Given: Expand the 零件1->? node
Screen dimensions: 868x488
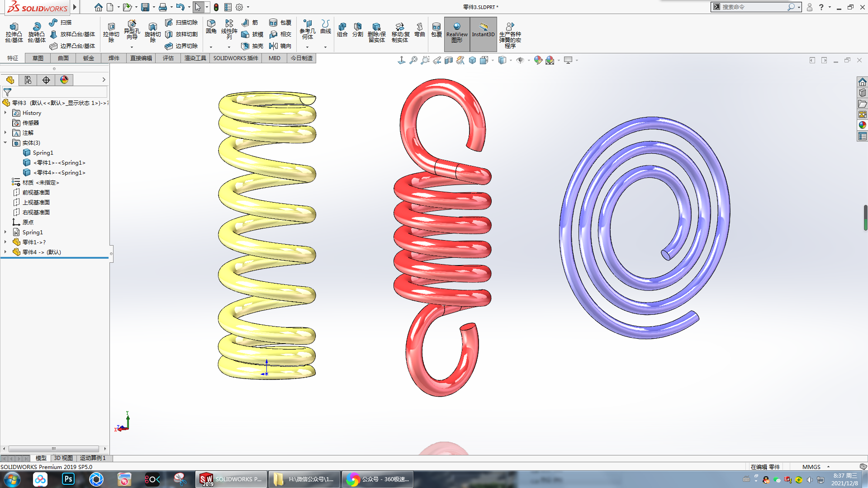Looking at the screenshot, I should [x=5, y=242].
